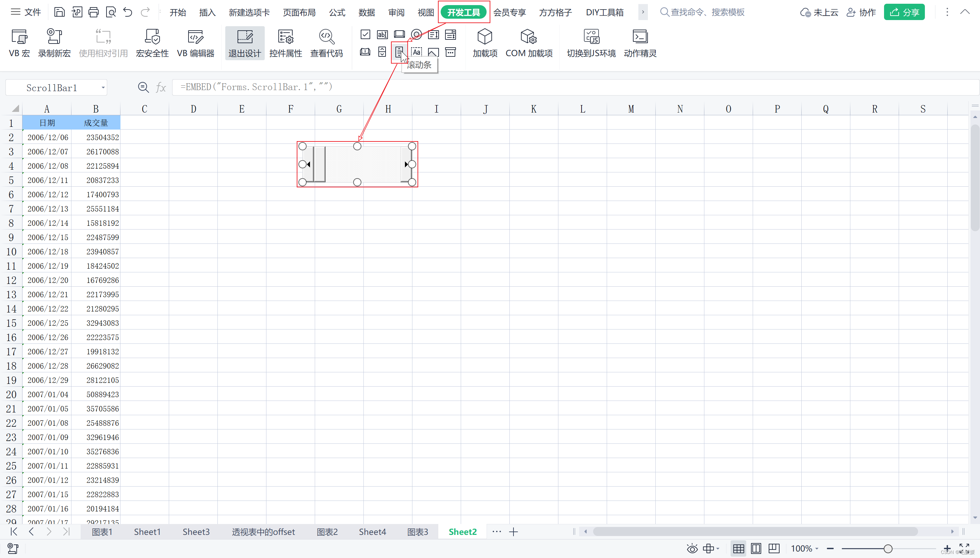Screen dimensions: 980x558
Task: Insert a checkbox control from the toolbox
Action: tap(365, 34)
